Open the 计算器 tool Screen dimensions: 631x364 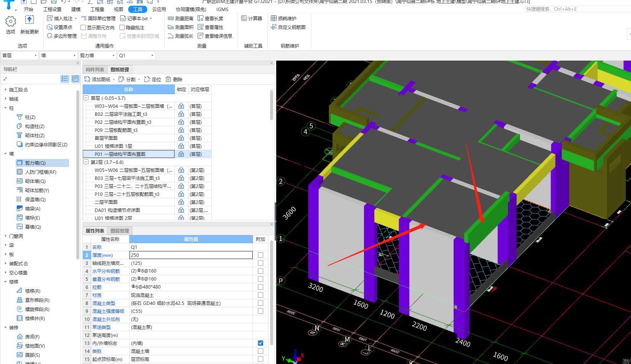click(251, 18)
